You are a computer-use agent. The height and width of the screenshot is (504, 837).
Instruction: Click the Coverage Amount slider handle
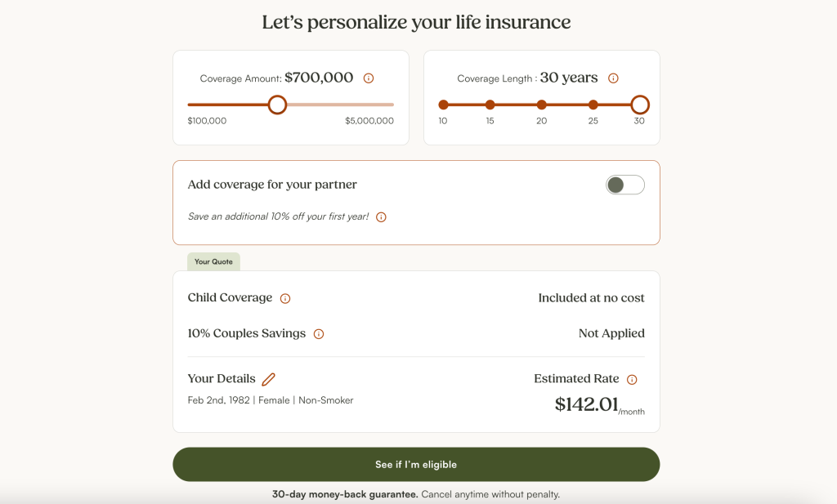278,105
